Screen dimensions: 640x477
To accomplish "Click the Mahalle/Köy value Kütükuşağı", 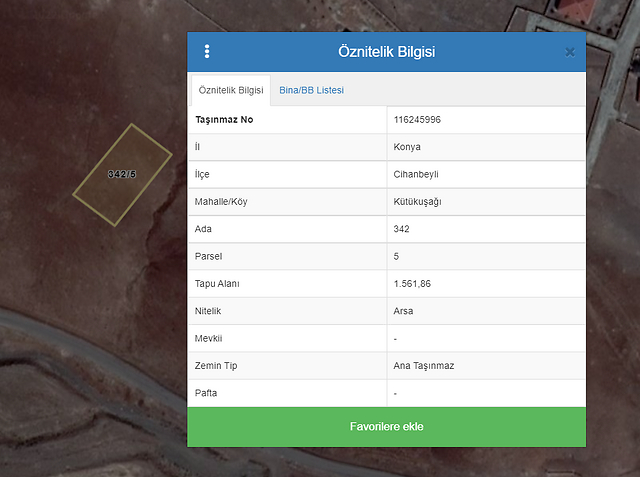I will (418, 201).
